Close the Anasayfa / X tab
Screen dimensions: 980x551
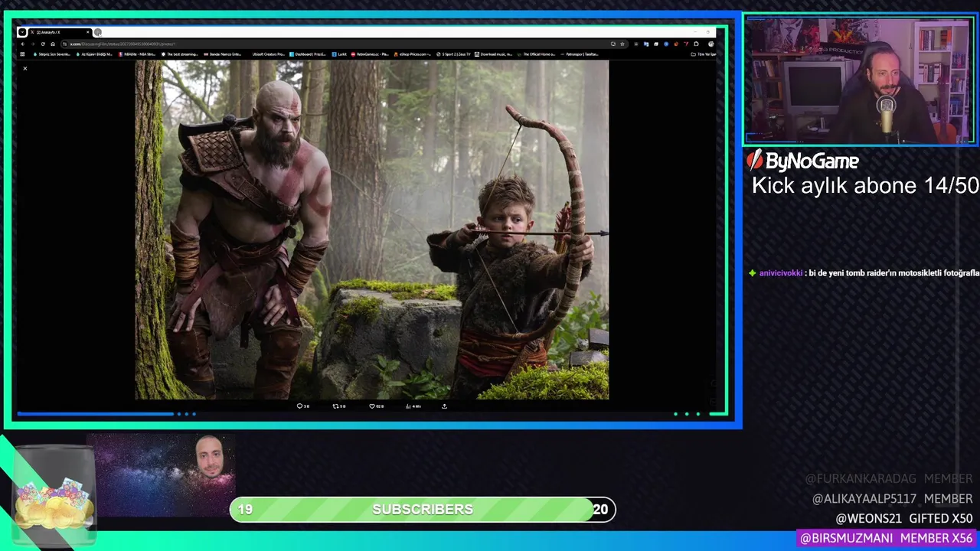tap(88, 32)
